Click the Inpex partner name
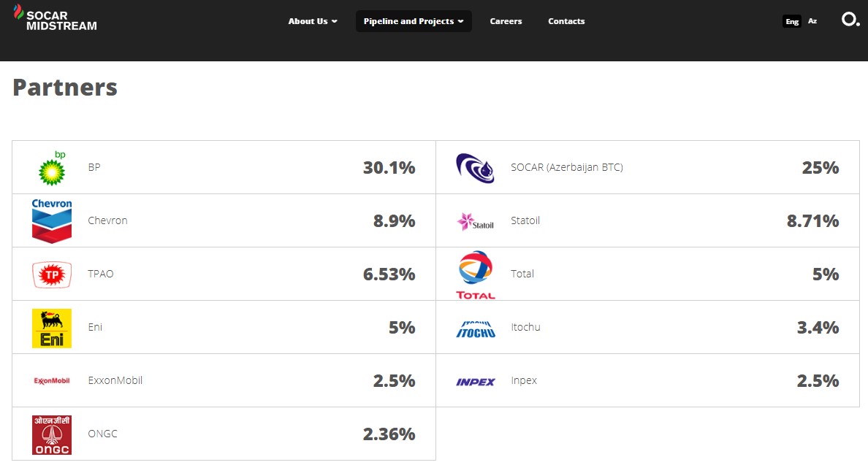Viewport: 868px width, 465px height. tap(524, 380)
